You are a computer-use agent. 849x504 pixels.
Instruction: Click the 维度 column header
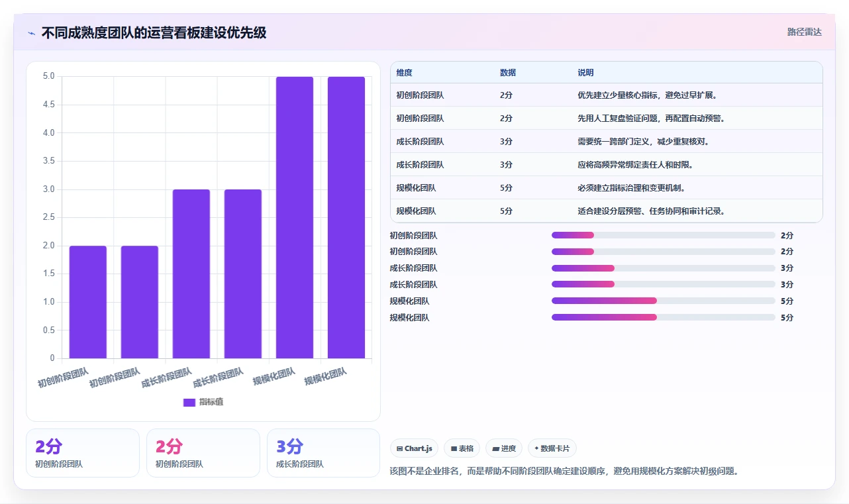pos(404,73)
